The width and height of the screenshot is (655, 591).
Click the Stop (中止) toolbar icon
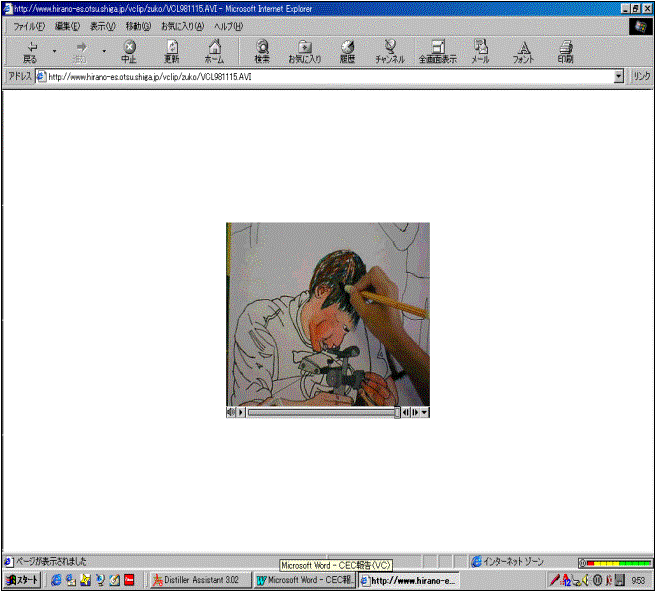coord(129,52)
